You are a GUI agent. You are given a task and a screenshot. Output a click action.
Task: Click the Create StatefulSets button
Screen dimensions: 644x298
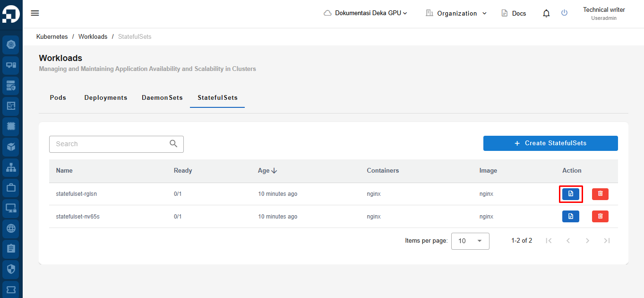point(550,143)
